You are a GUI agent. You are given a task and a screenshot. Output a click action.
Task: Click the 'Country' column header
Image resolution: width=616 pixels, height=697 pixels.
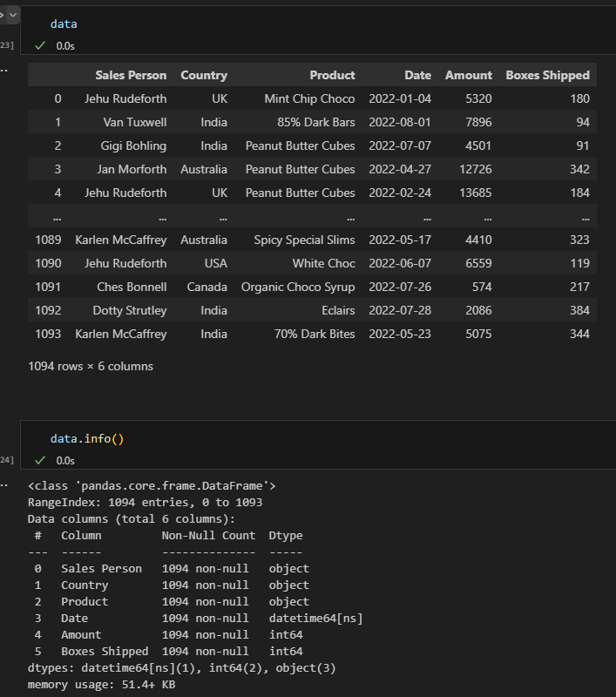pyautogui.click(x=204, y=75)
